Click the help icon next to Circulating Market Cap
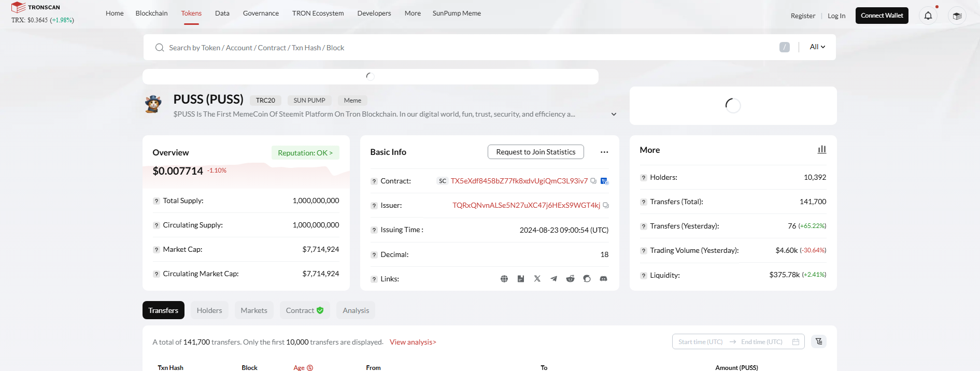This screenshot has height=371, width=980. (156, 274)
